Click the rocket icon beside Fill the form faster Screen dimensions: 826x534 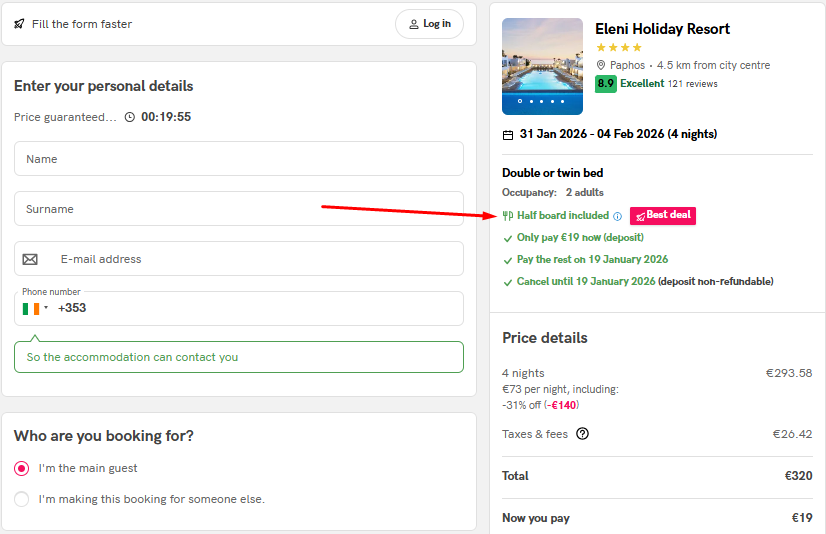click(x=19, y=24)
